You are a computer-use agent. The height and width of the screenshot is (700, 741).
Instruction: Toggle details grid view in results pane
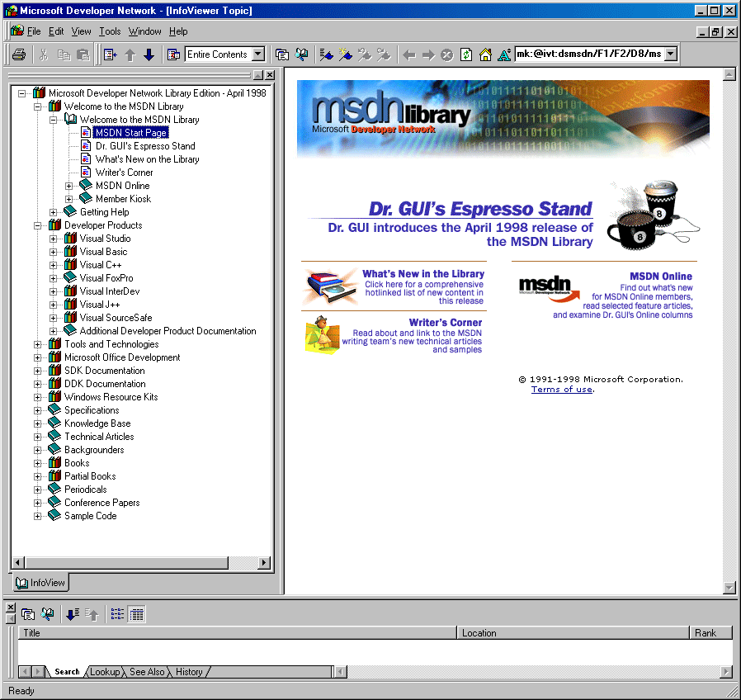137,614
